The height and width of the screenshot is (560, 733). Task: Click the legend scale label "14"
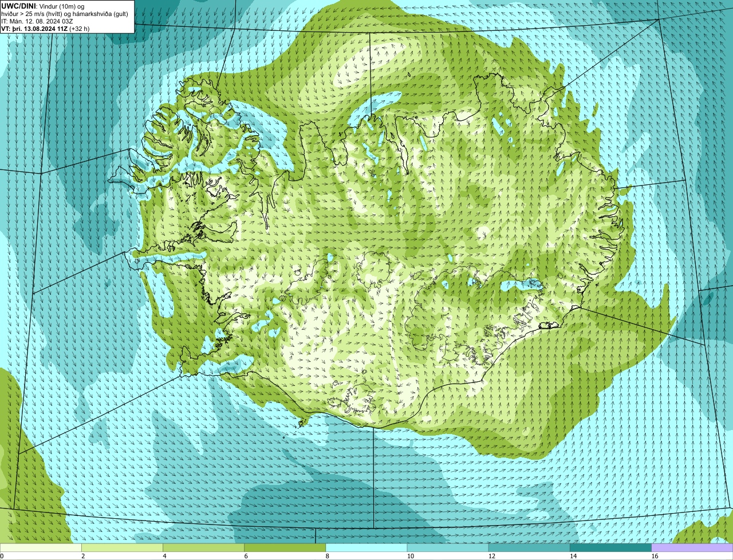[x=573, y=556]
